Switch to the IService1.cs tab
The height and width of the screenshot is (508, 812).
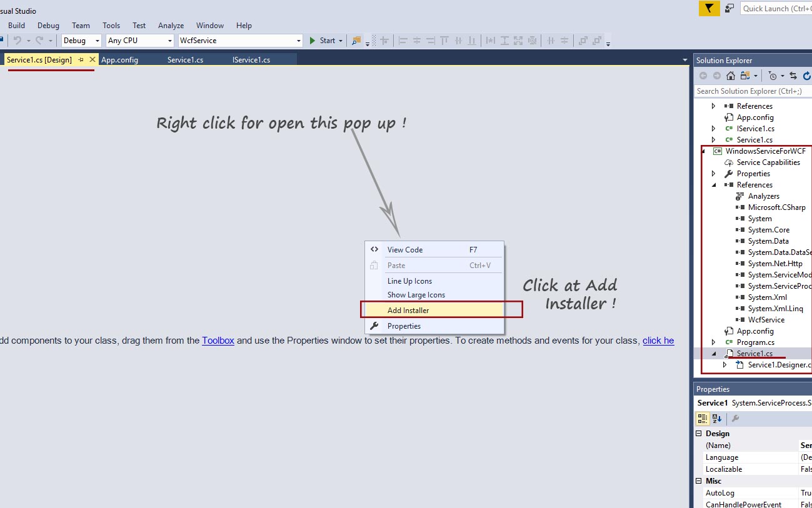pos(251,60)
